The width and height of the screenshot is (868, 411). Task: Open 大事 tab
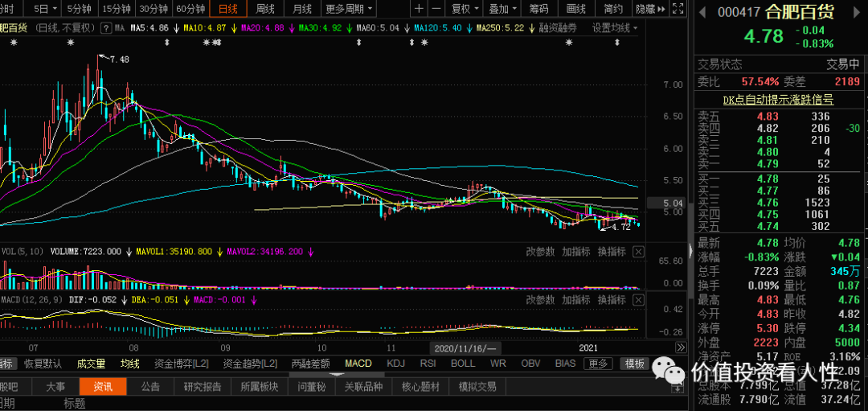coord(55,387)
